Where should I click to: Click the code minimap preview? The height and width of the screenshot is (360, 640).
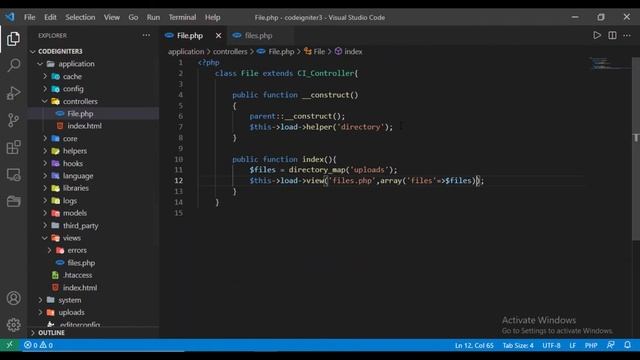(610, 63)
